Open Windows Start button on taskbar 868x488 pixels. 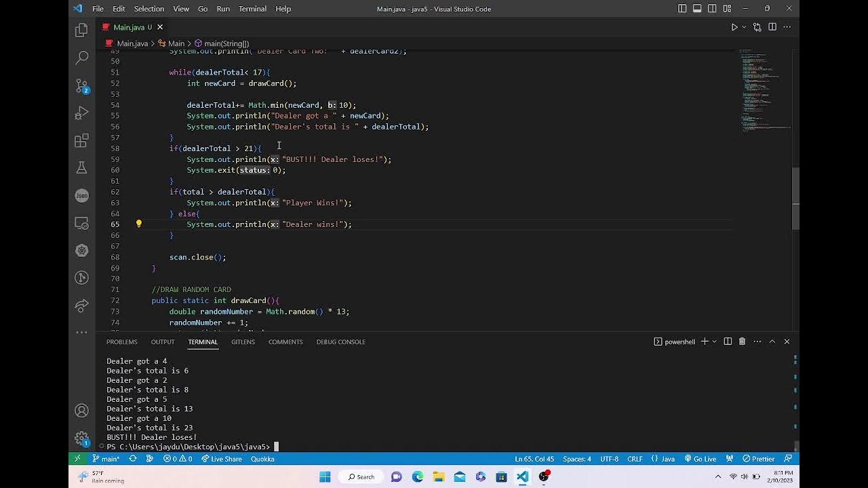(x=325, y=476)
